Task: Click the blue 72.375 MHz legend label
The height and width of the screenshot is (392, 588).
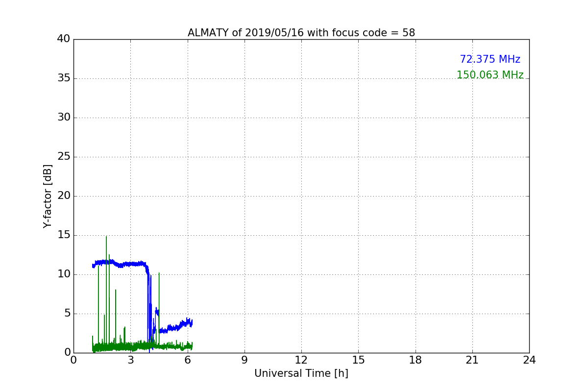Action: click(x=490, y=59)
